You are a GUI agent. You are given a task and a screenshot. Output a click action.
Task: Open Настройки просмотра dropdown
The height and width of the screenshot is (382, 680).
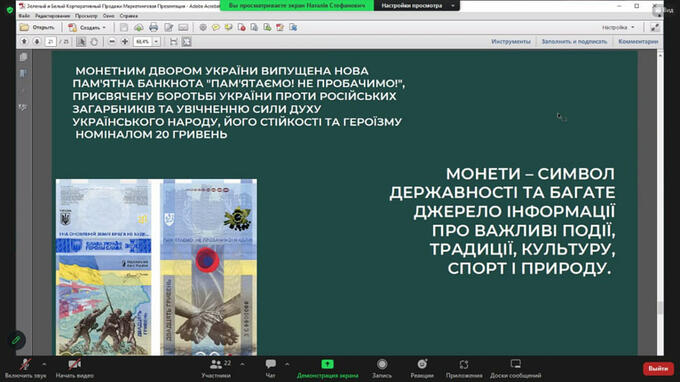[x=417, y=6]
